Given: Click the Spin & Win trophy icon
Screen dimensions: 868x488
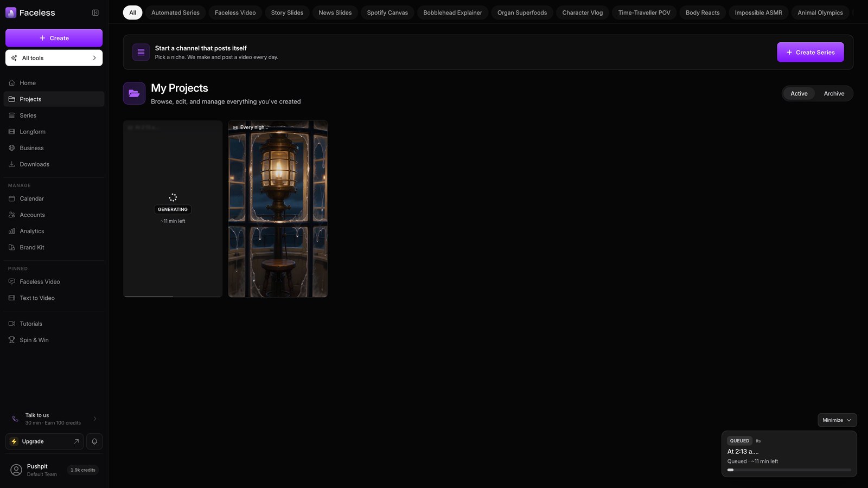Looking at the screenshot, I should 12,340.
